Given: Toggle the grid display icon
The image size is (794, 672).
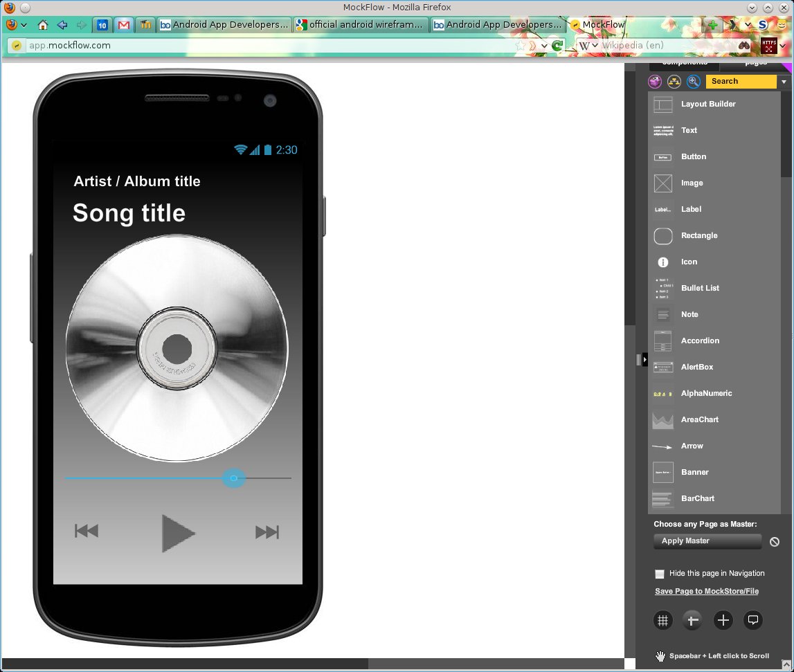Looking at the screenshot, I should click(662, 620).
